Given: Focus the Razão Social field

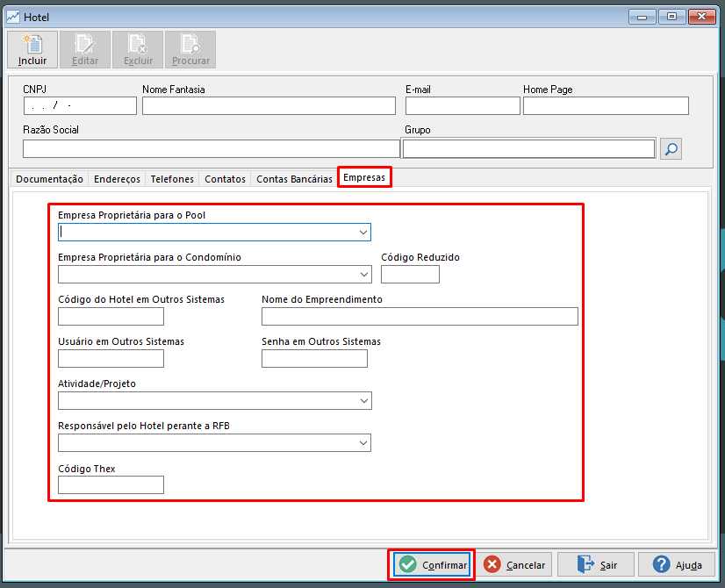Looking at the screenshot, I should (212, 149).
